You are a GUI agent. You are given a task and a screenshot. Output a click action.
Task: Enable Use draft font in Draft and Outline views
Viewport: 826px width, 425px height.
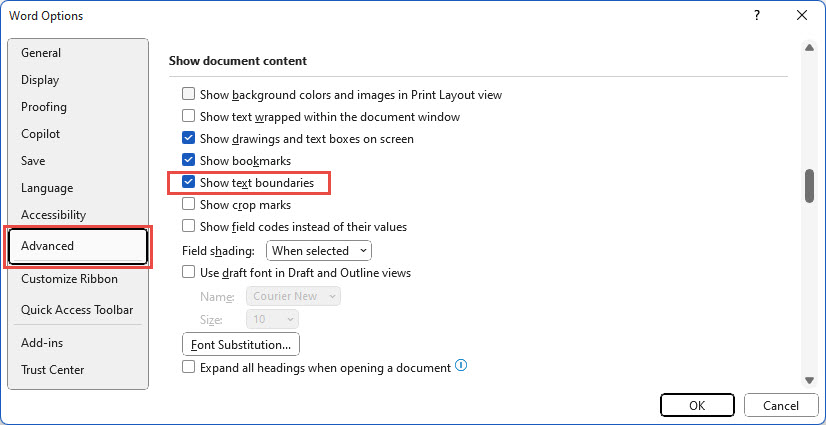[188, 273]
